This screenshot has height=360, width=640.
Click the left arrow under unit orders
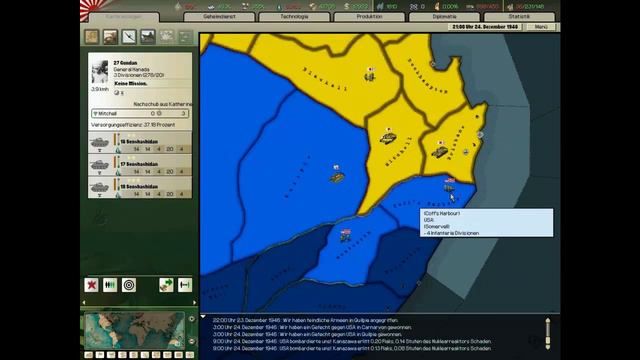coord(84,302)
